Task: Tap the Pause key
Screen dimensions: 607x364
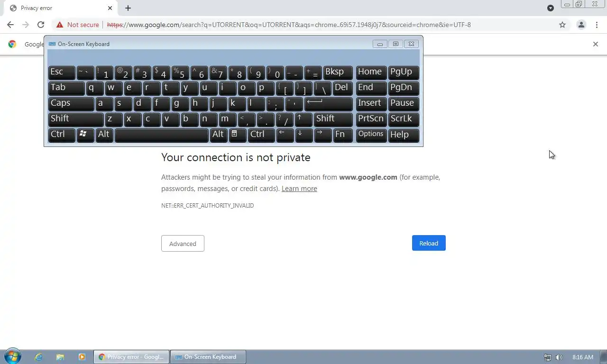Action: coord(404,104)
